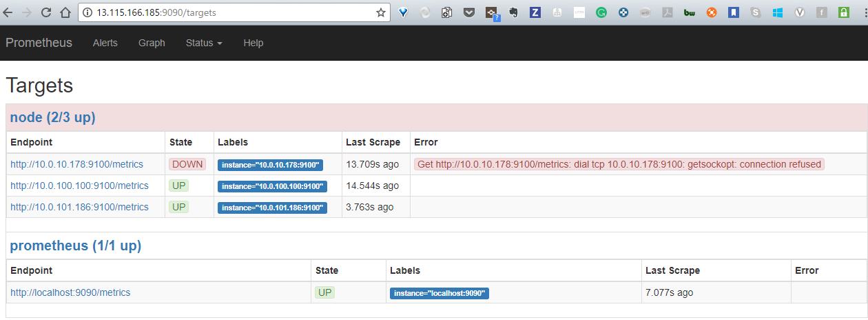
Task: Open the Status dropdown menu
Action: click(x=204, y=43)
